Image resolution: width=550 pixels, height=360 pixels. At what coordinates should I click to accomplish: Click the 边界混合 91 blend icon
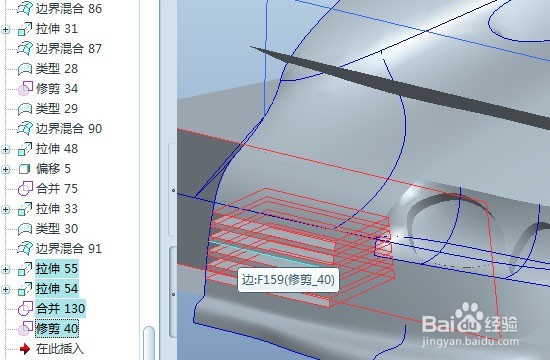pyautogui.click(x=25, y=248)
